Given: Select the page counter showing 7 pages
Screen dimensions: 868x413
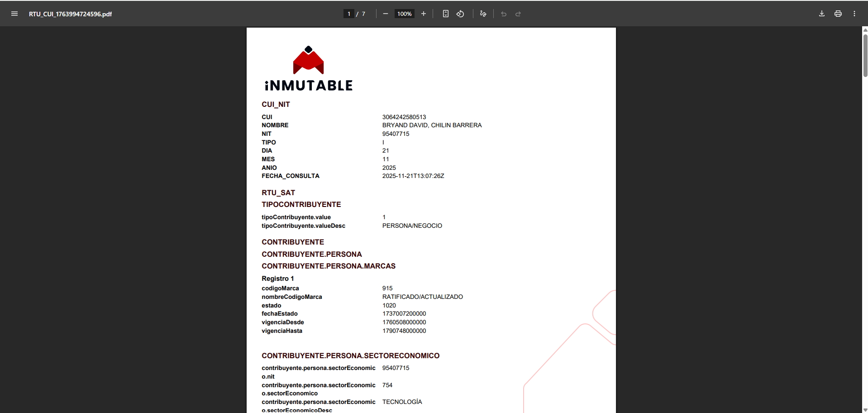Looking at the screenshot, I should point(361,14).
